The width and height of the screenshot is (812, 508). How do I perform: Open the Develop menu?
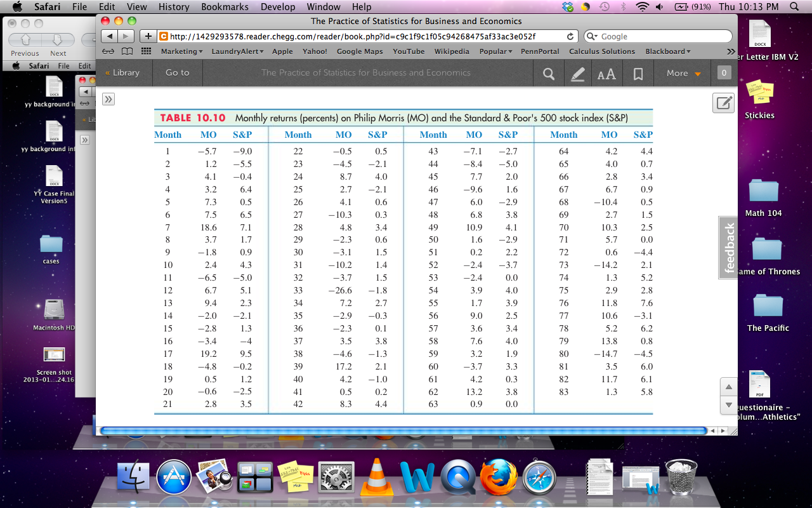pos(278,6)
